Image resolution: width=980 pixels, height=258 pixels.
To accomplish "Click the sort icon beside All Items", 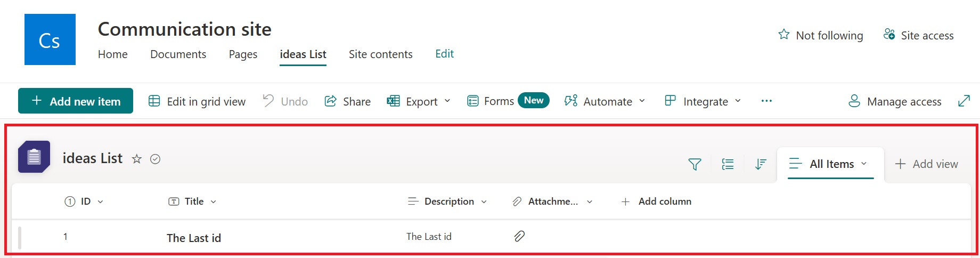I will click(x=761, y=165).
